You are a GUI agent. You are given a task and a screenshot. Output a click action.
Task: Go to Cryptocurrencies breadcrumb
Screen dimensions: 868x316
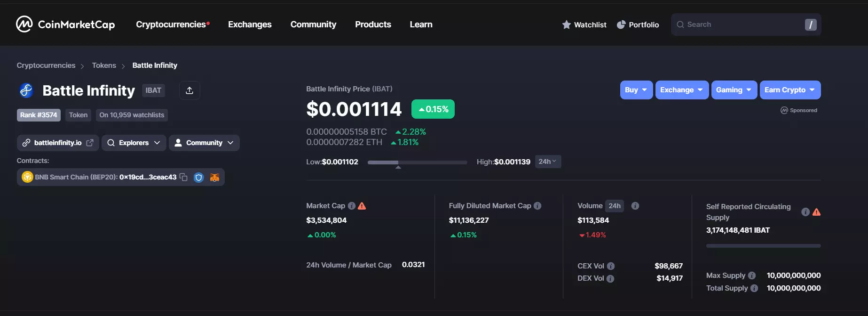pos(46,65)
